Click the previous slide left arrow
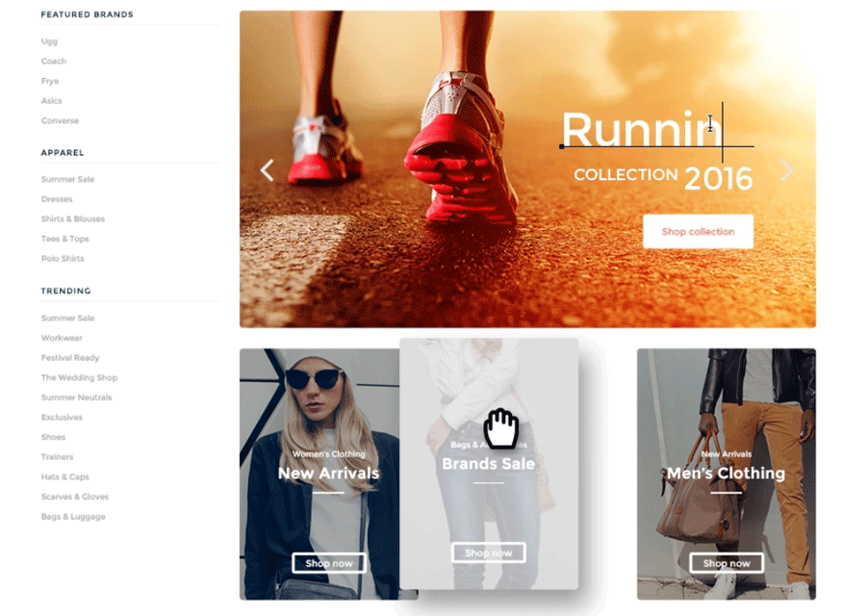 (x=267, y=170)
